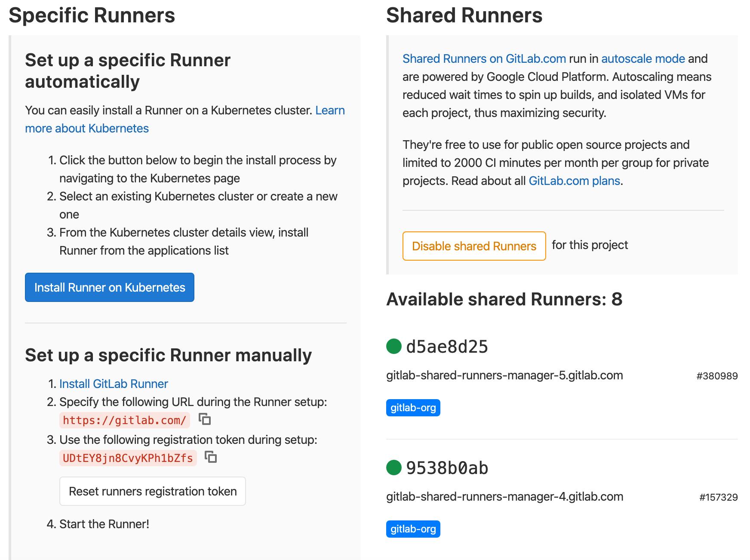Disable shared Runners for this project
Viewport: 750px width, 560px height.
474,246
